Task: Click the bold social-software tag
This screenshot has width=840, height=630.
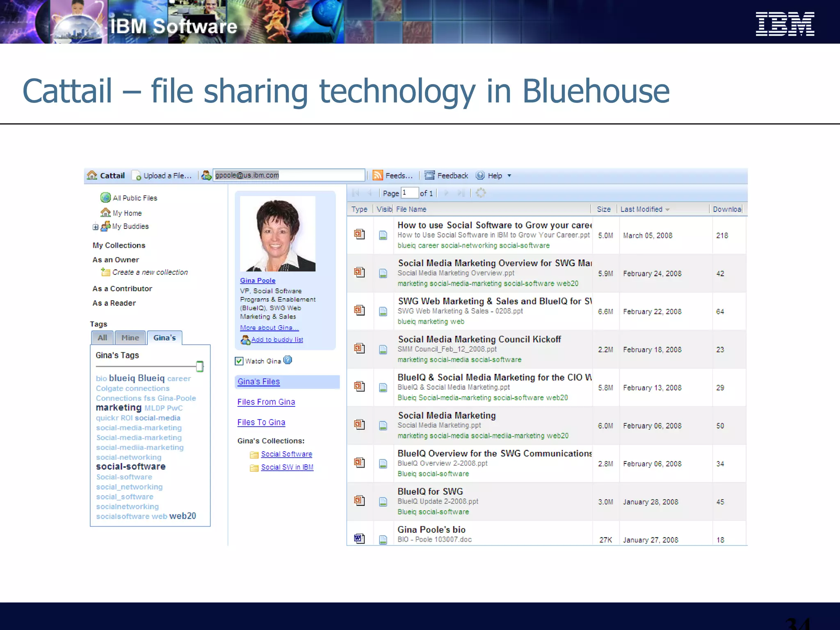Action: pyautogui.click(x=131, y=467)
